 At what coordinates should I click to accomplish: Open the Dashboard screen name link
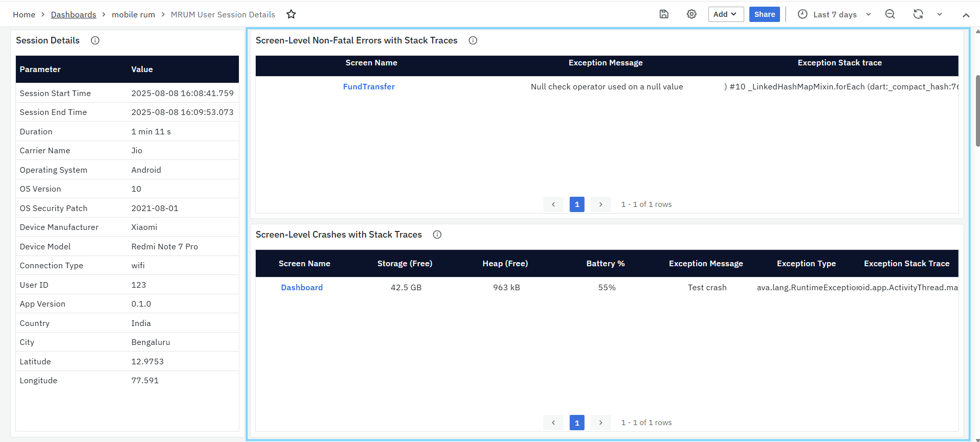(302, 288)
